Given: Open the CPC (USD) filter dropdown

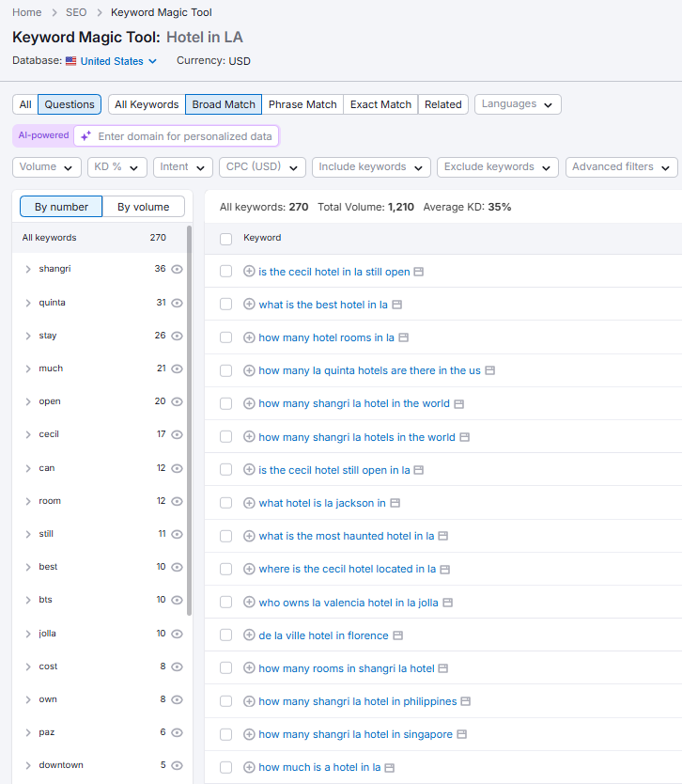Looking at the screenshot, I should [x=262, y=167].
